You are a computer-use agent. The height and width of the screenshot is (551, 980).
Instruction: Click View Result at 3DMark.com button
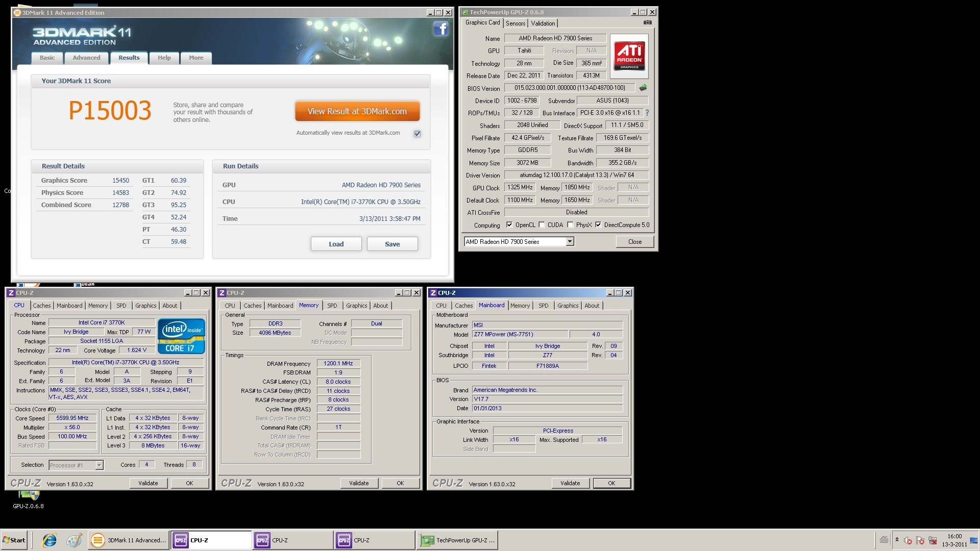[357, 111]
